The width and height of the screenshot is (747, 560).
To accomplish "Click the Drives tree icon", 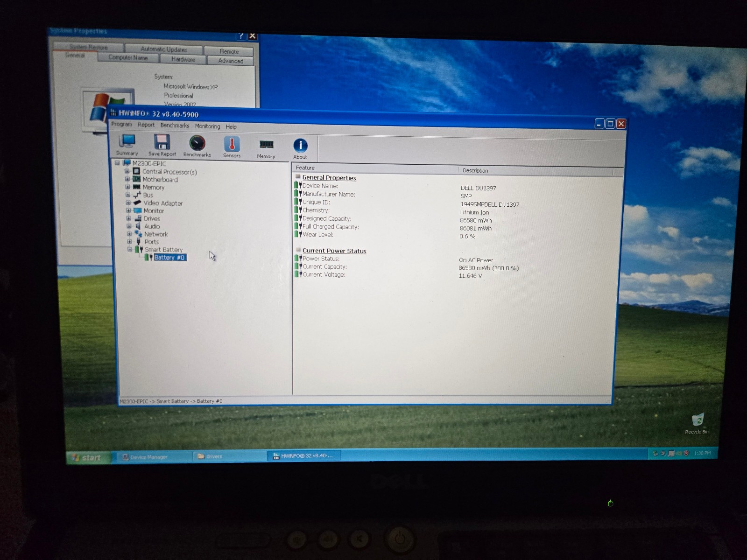I will point(138,218).
